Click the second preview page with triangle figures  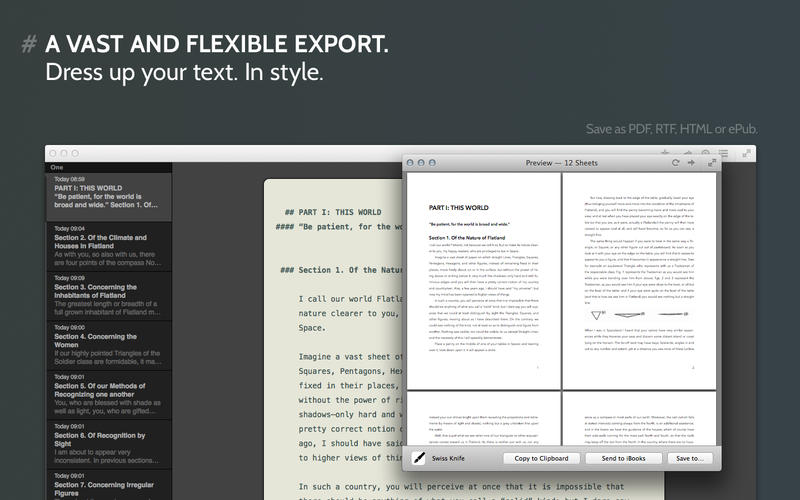coord(639,281)
